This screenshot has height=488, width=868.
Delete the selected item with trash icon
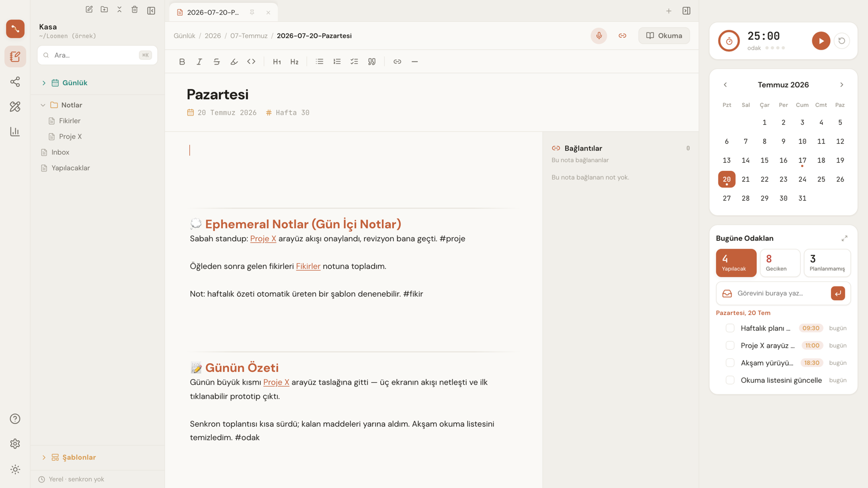pos(135,10)
